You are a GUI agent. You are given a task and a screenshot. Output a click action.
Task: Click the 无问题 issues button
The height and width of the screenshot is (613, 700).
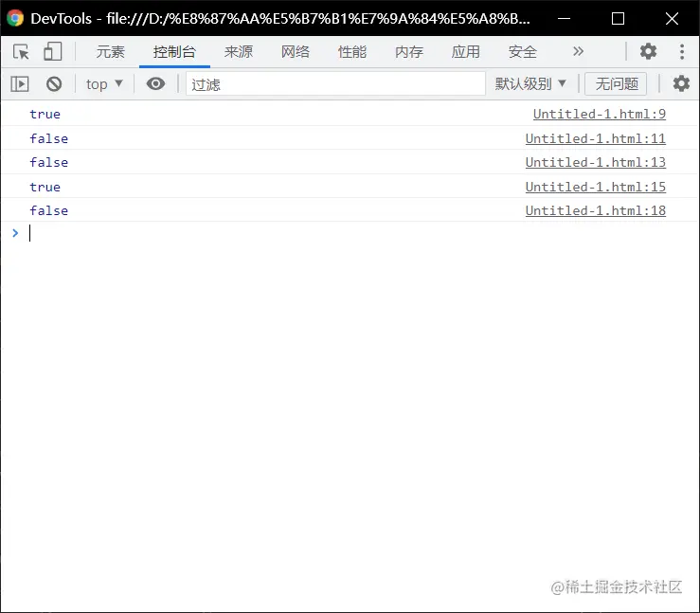tap(616, 84)
